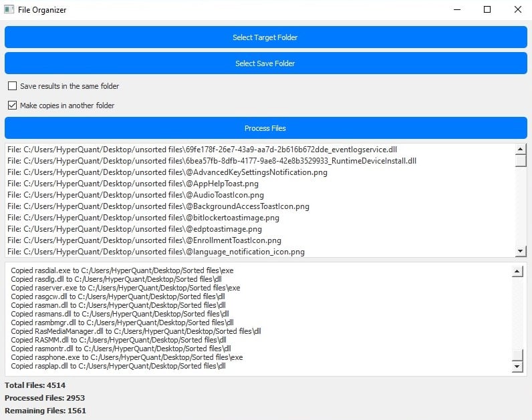532x420 pixels.
Task: Click the copy log's scroll up arrow
Action: pyautogui.click(x=517, y=272)
